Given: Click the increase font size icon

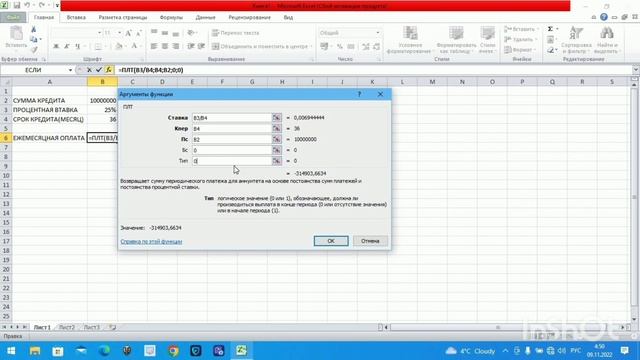Looking at the screenshot, I should pos(129,33).
